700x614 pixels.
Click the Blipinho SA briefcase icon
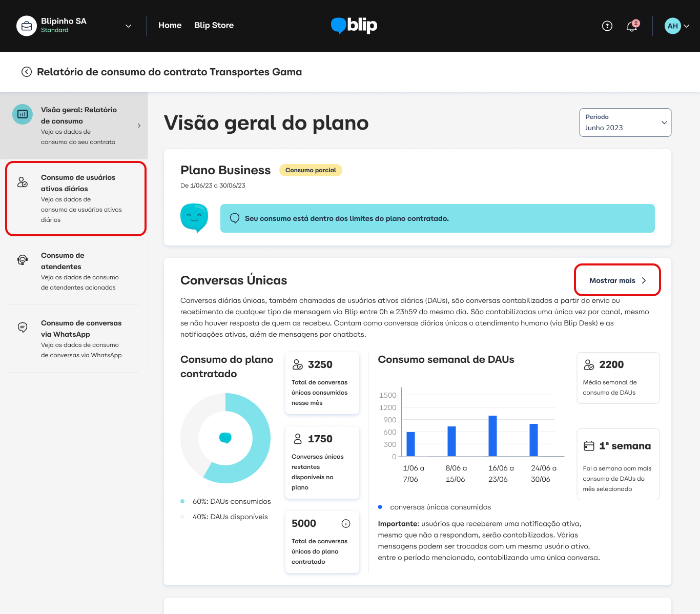click(x=27, y=26)
